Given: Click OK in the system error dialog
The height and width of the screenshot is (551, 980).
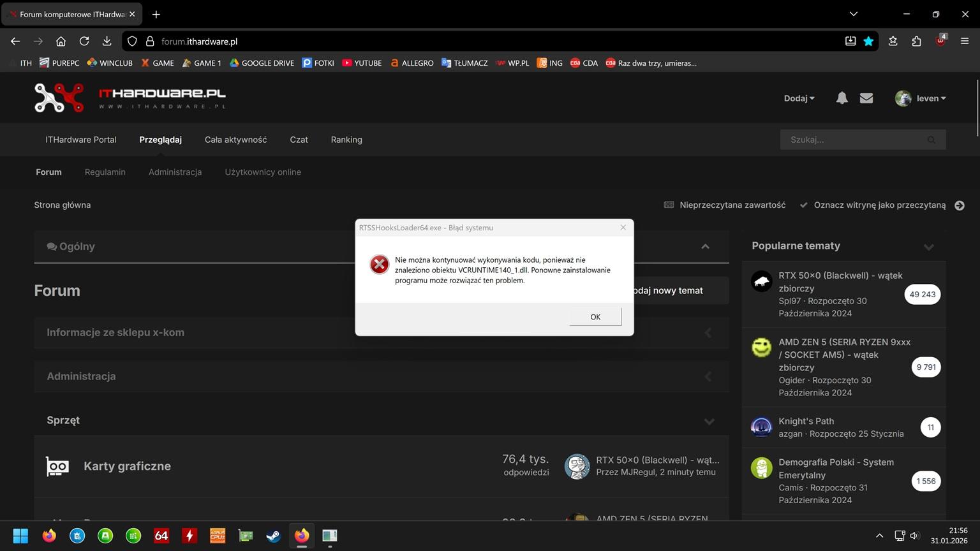Looking at the screenshot, I should [x=595, y=317].
